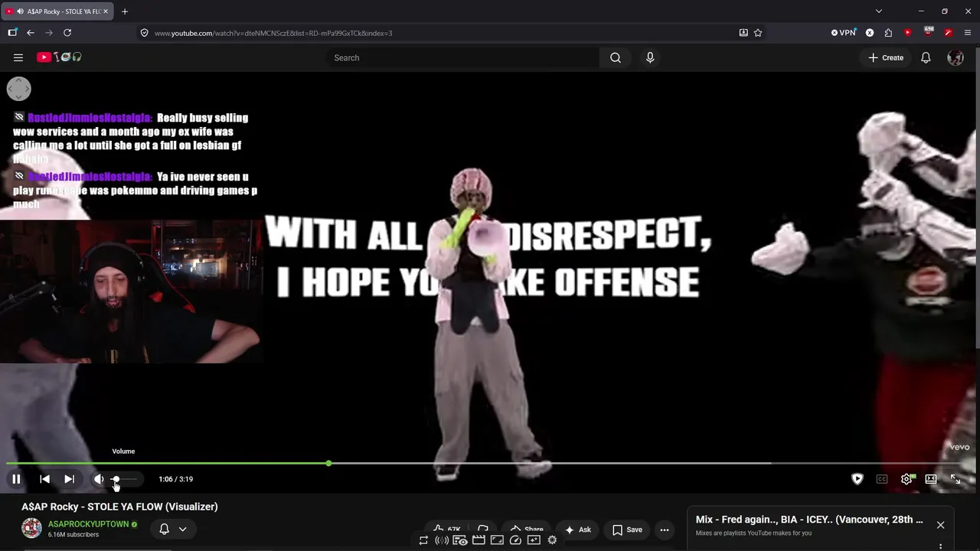Mute the video with the speaker icon
Screen dimensions: 980x551
pyautogui.click(x=99, y=479)
